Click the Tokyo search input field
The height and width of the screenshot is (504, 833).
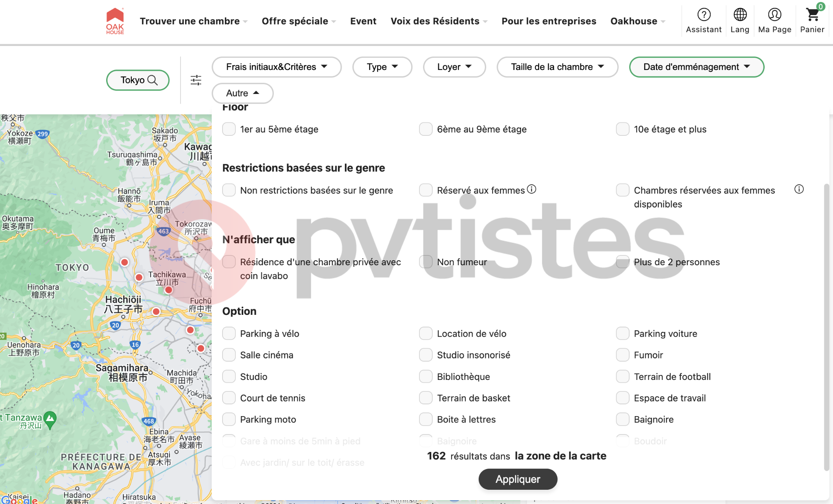pos(137,80)
